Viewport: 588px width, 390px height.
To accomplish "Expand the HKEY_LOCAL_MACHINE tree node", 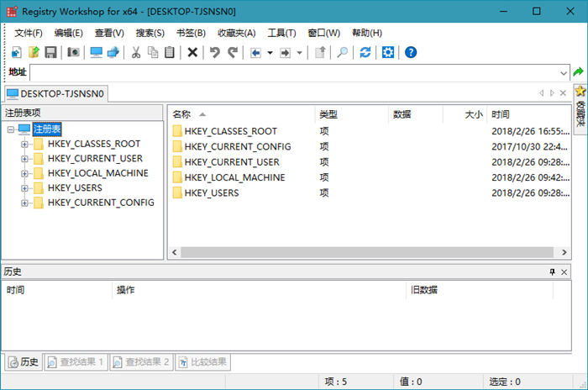I will 24,173.
